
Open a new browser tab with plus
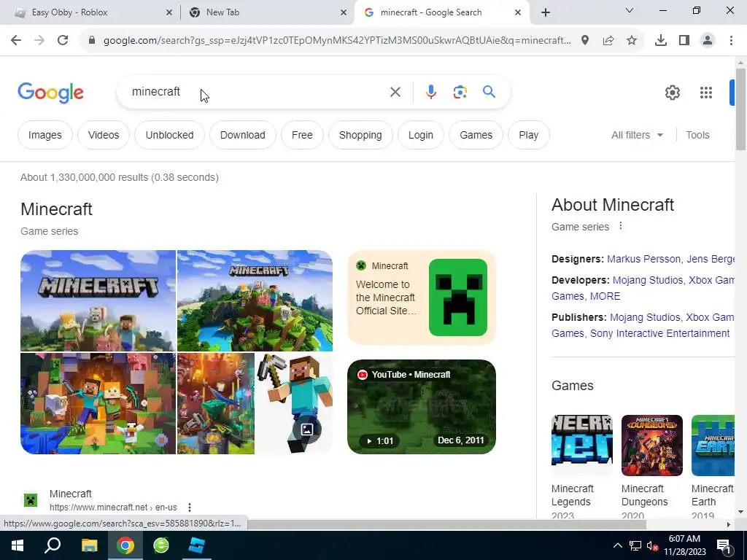point(546,13)
